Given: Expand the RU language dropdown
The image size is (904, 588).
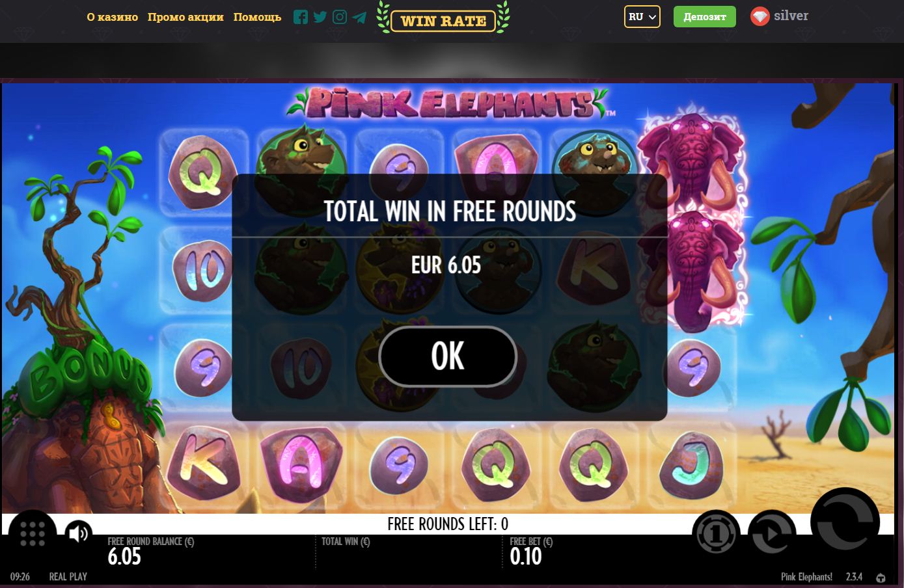Looking at the screenshot, I should [642, 17].
